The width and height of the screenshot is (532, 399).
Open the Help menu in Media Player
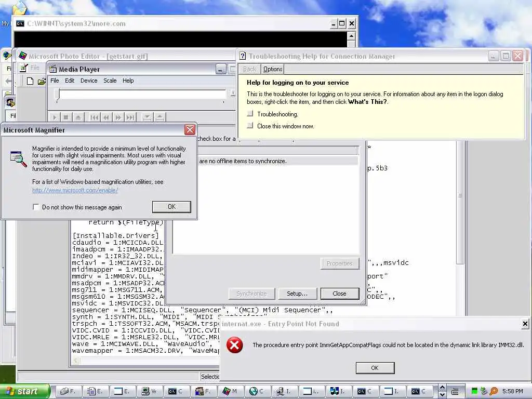pos(128,81)
